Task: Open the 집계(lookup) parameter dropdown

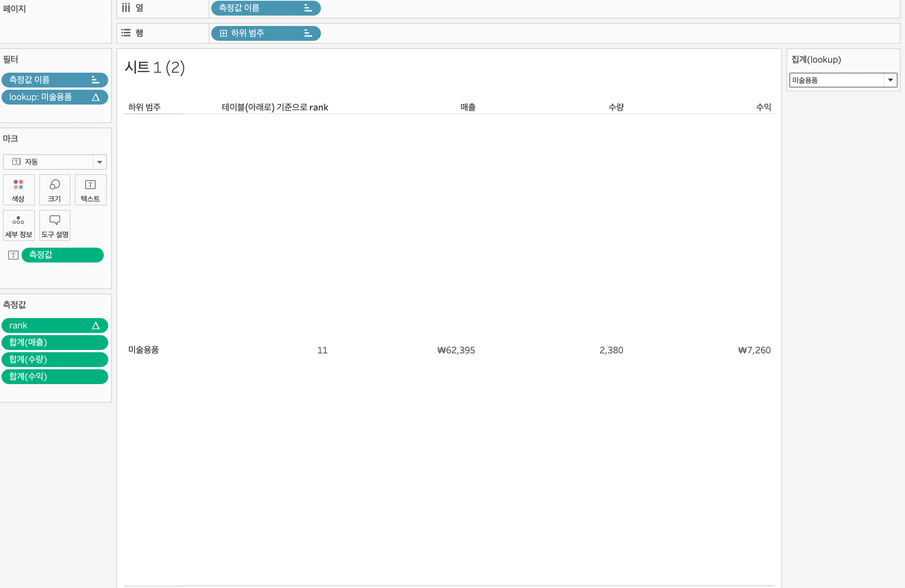Action: [x=890, y=80]
